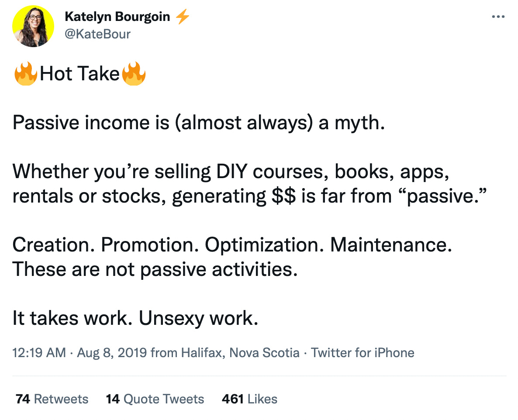View the 14 Quote Tweets list
Image resolution: width=518 pixels, height=420 pixels.
(x=155, y=399)
